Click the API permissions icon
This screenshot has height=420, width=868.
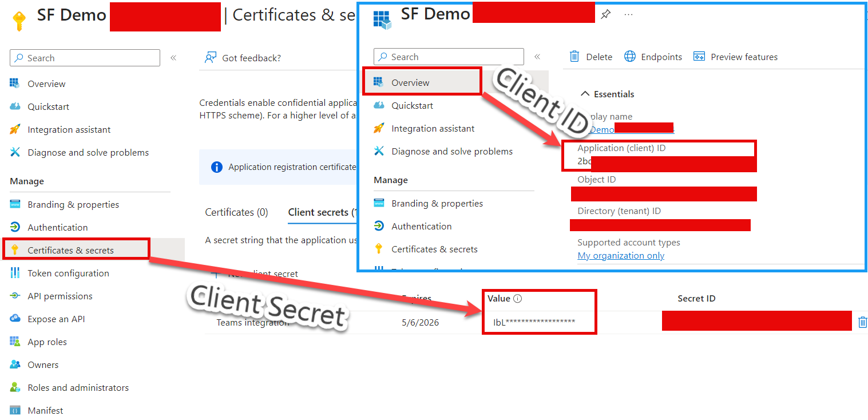click(x=15, y=296)
